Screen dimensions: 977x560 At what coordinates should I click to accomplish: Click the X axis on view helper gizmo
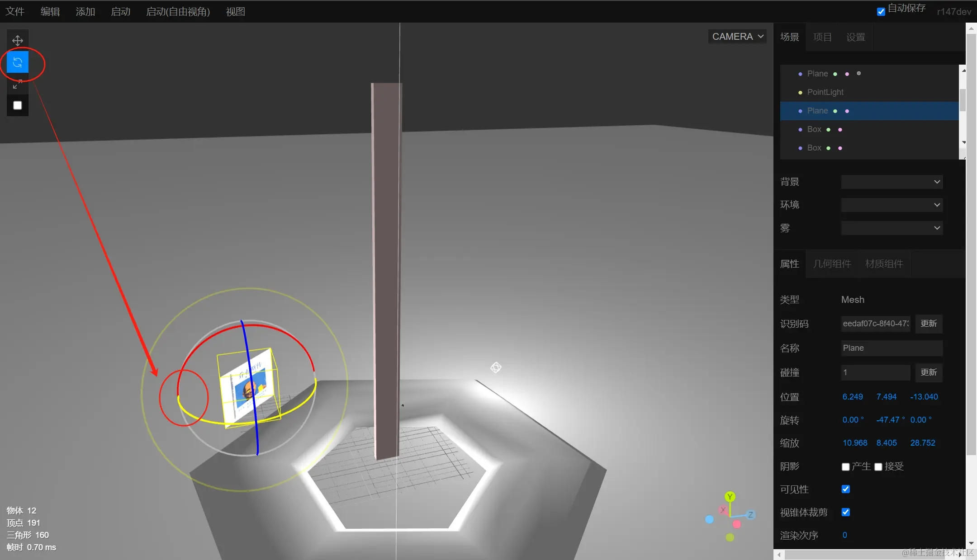coord(723,510)
